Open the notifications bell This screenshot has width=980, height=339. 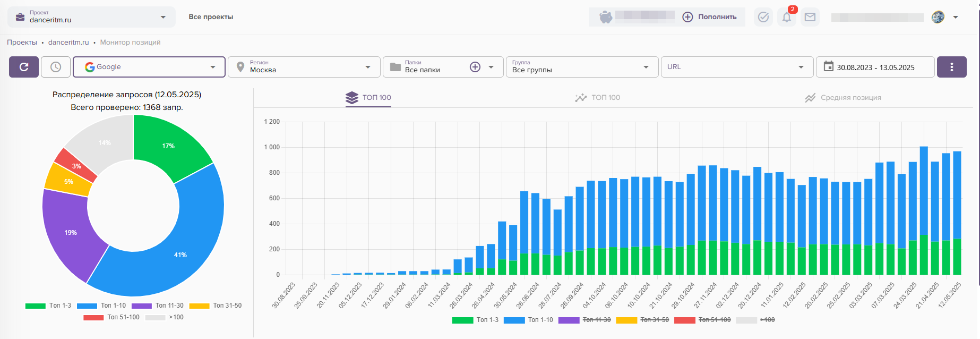pos(787,17)
